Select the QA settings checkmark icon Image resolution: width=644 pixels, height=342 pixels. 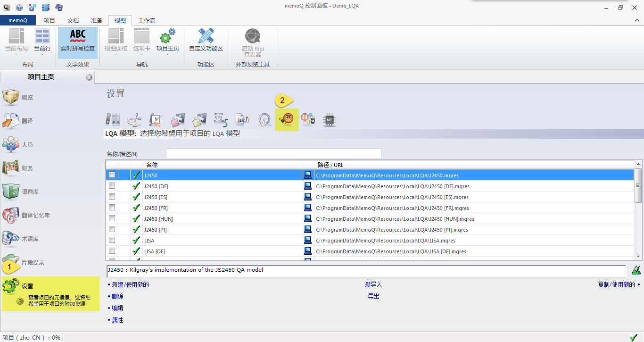point(156,120)
